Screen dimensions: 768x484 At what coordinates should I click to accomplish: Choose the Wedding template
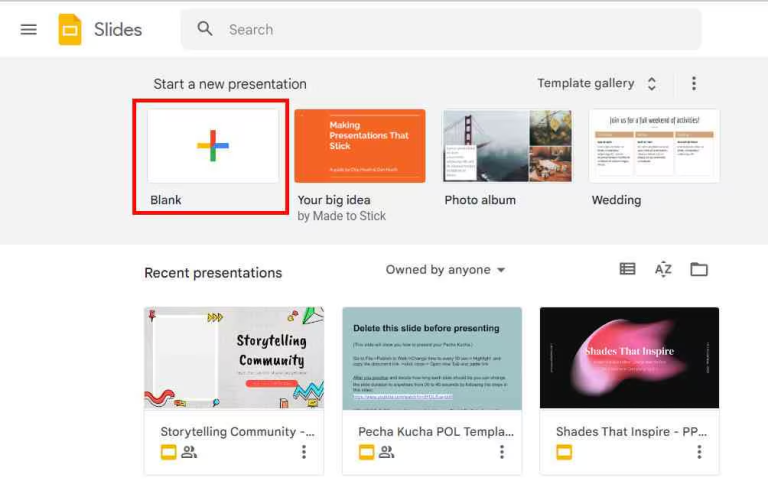(654, 146)
